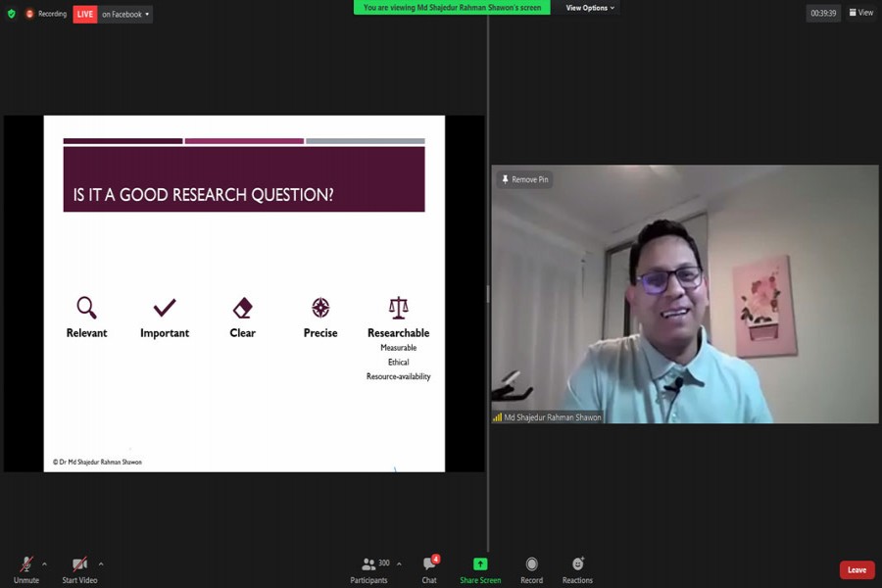This screenshot has height=588, width=882.
Task: Select Md Shajedur Rahman Shawon's video thumbnail
Action: 686,294
